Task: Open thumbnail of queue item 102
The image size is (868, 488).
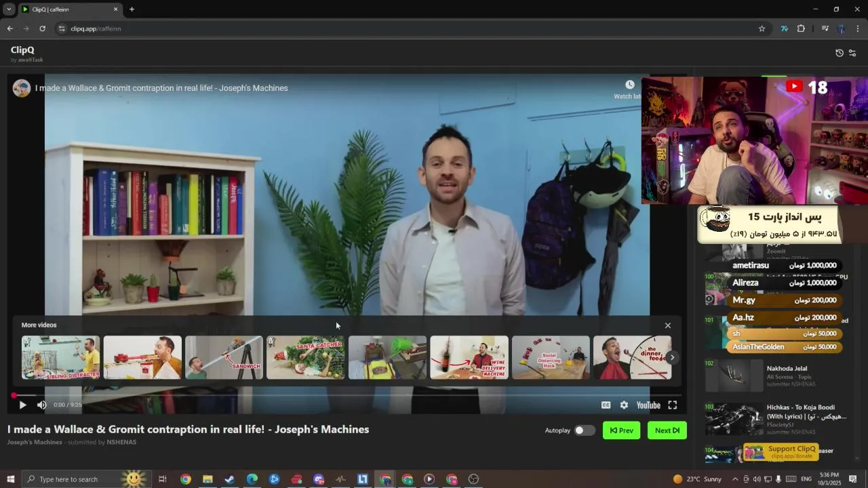Action: (734, 375)
